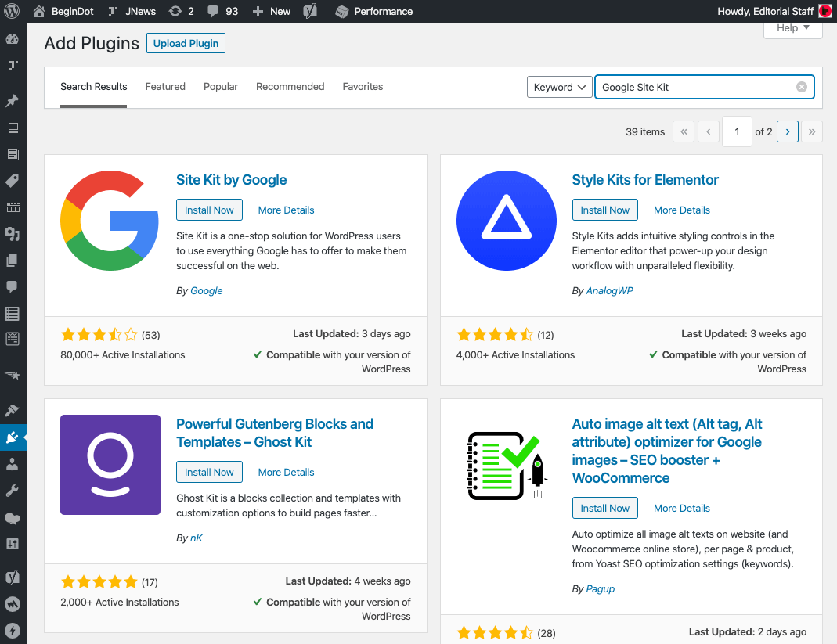Viewport: 837px width, 644px height.
Task: Switch to the Recommended tab
Action: pyautogui.click(x=290, y=86)
